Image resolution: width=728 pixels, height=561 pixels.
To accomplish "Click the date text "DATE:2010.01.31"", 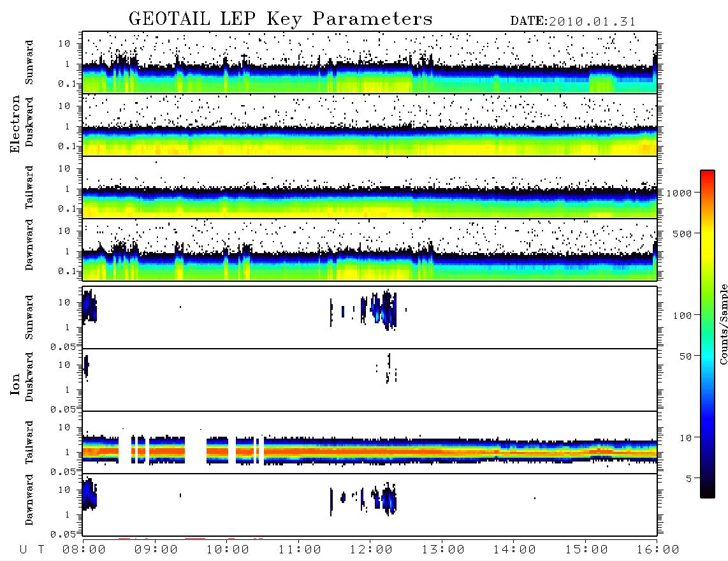I will (x=573, y=22).
